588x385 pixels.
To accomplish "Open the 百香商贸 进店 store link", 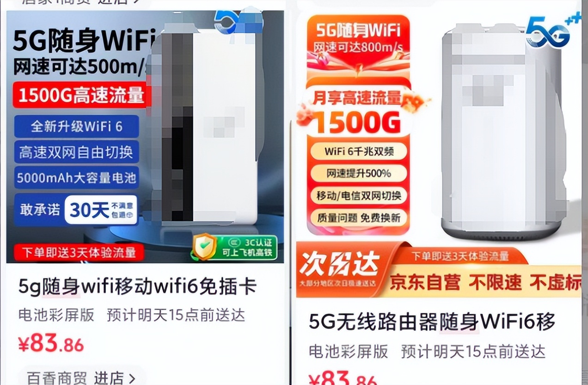I will click(x=81, y=377).
